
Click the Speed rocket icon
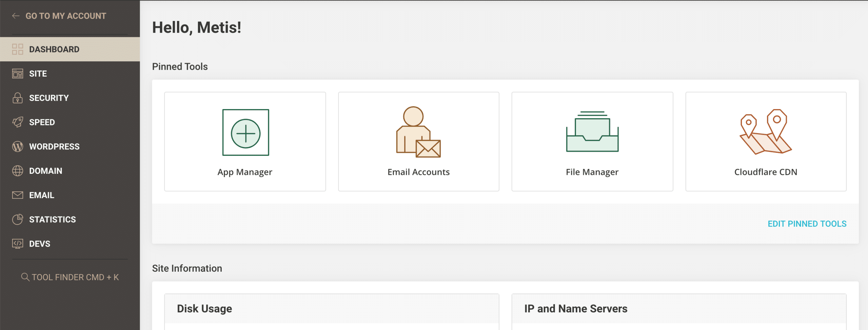[18, 122]
